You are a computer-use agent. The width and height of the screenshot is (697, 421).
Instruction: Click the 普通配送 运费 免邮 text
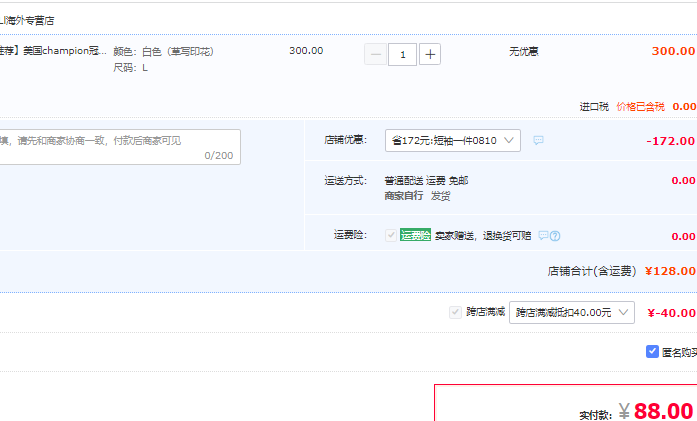point(426,180)
